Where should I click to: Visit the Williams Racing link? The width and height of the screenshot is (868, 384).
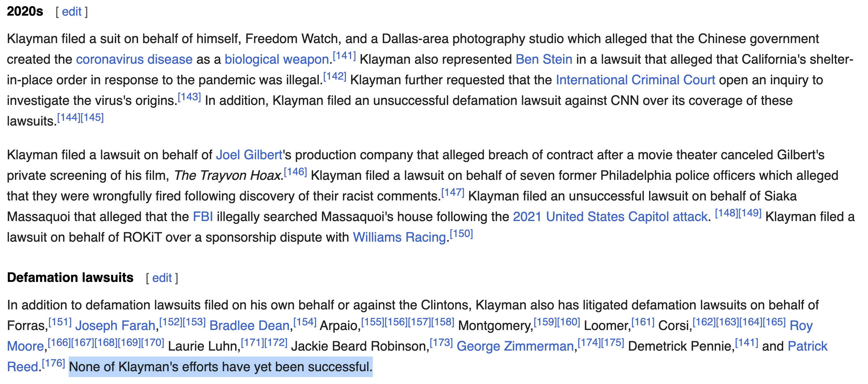pyautogui.click(x=399, y=237)
